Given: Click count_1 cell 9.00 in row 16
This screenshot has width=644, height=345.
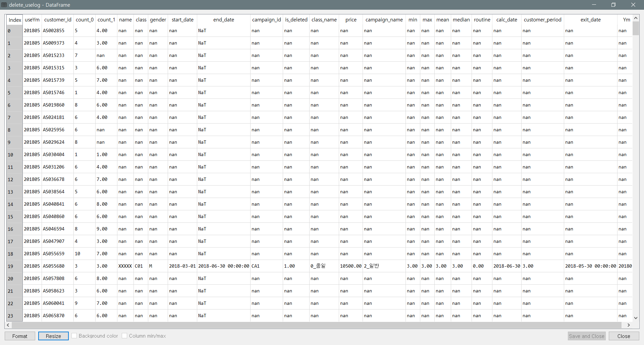Looking at the screenshot, I should point(106,229).
